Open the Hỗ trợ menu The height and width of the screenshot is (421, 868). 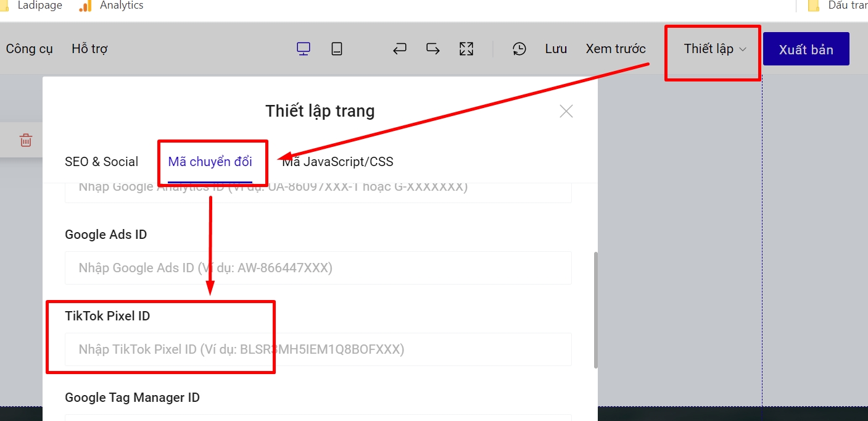(x=89, y=49)
